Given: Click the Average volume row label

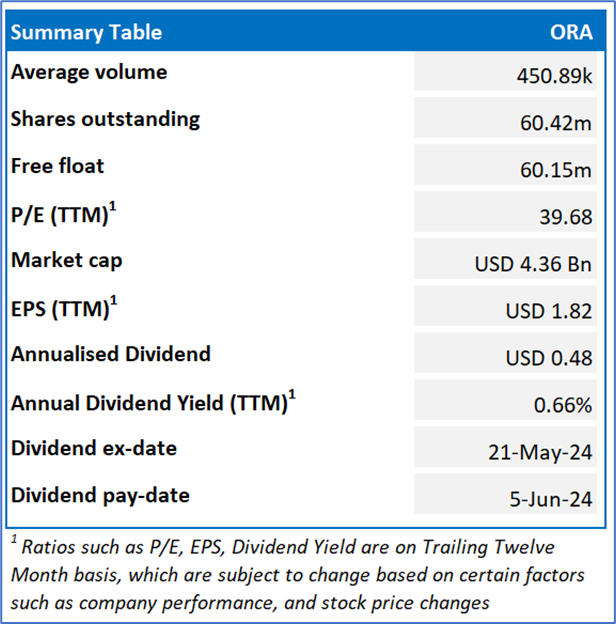Looking at the screenshot, I should 89,72.
